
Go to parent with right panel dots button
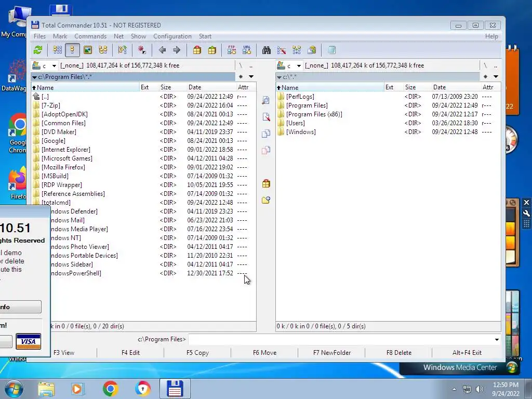click(496, 65)
